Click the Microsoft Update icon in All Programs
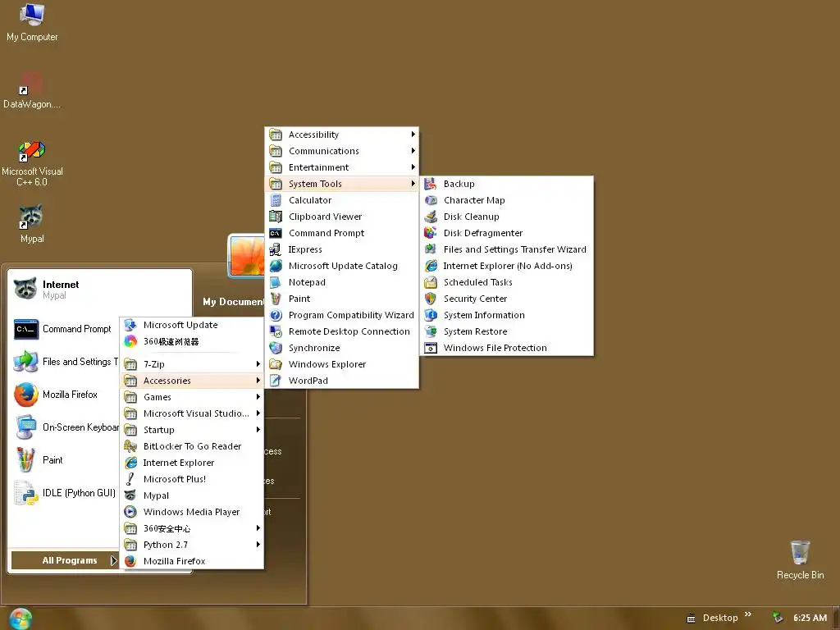This screenshot has width=840, height=630. tap(130, 325)
